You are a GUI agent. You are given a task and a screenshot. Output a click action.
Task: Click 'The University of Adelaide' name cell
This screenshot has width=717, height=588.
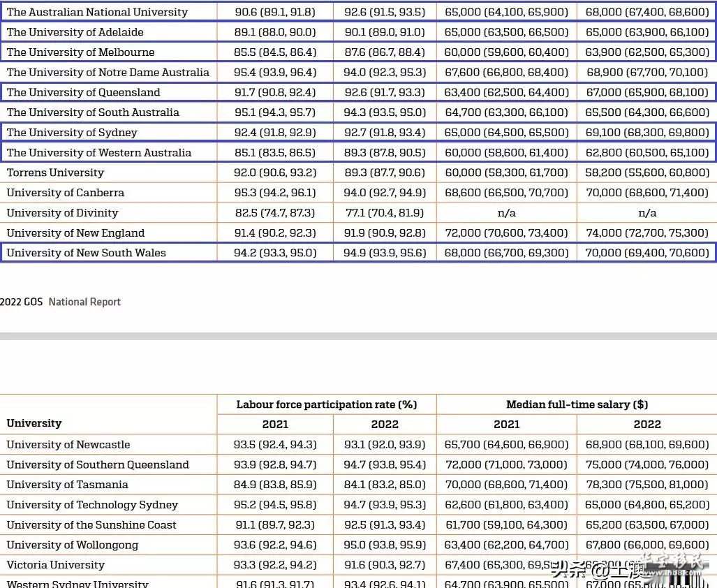[x=75, y=32]
